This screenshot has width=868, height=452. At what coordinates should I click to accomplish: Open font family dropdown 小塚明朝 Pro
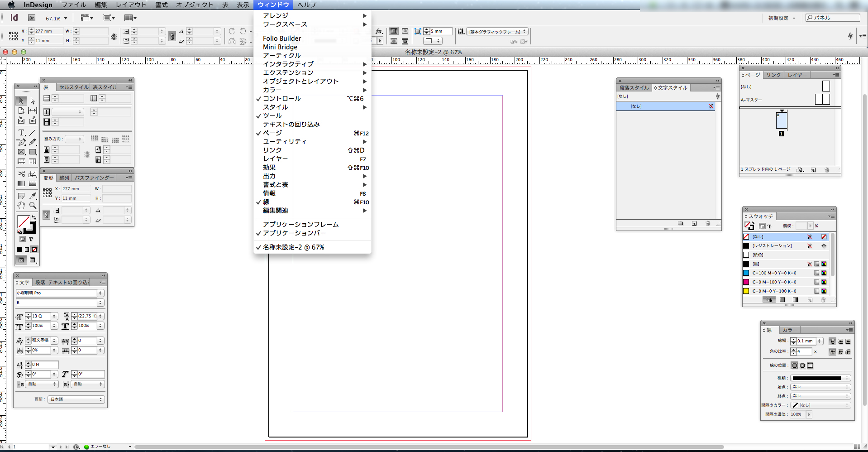[100, 293]
